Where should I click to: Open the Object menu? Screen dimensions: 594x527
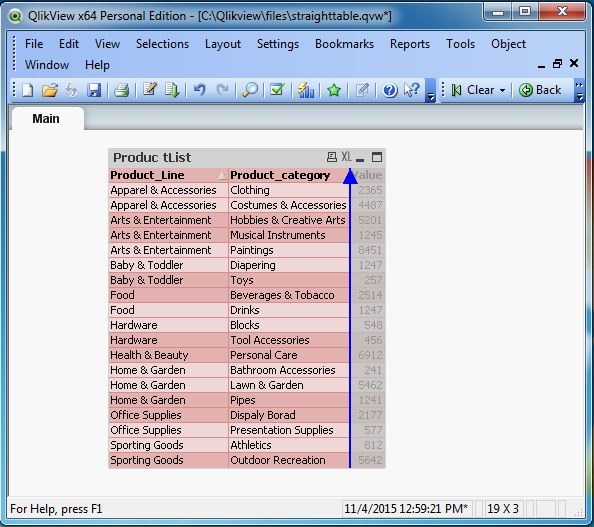tap(508, 44)
